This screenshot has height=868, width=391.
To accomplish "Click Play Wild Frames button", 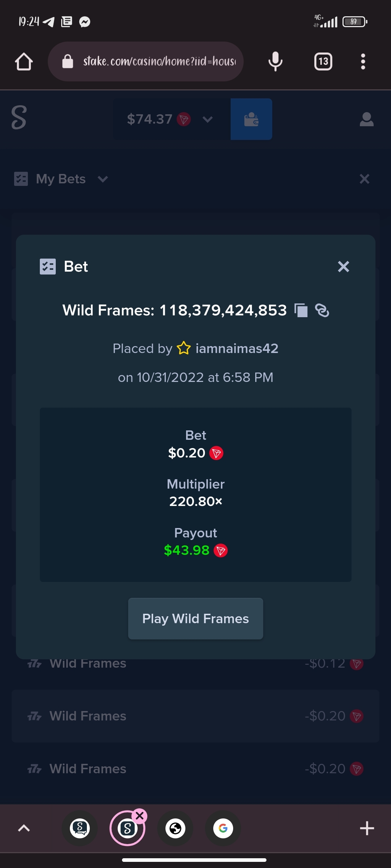I will coord(195,618).
